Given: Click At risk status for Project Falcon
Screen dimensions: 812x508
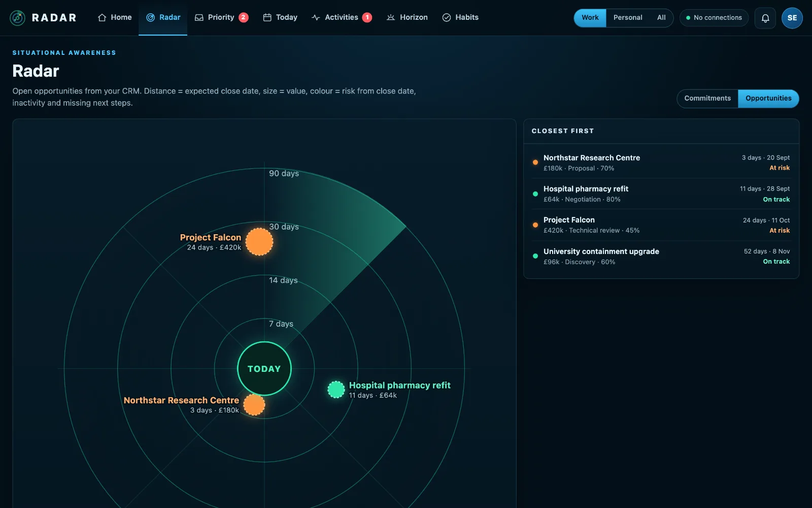Looking at the screenshot, I should click(780, 231).
